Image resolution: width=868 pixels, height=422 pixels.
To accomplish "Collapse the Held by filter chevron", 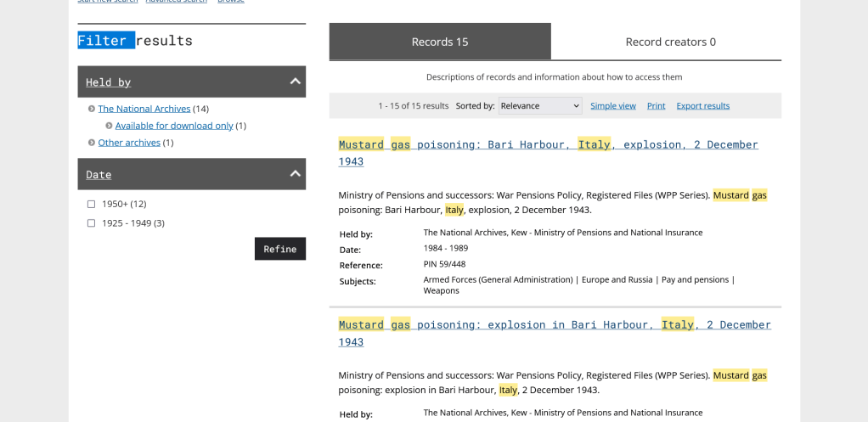I will coord(295,82).
